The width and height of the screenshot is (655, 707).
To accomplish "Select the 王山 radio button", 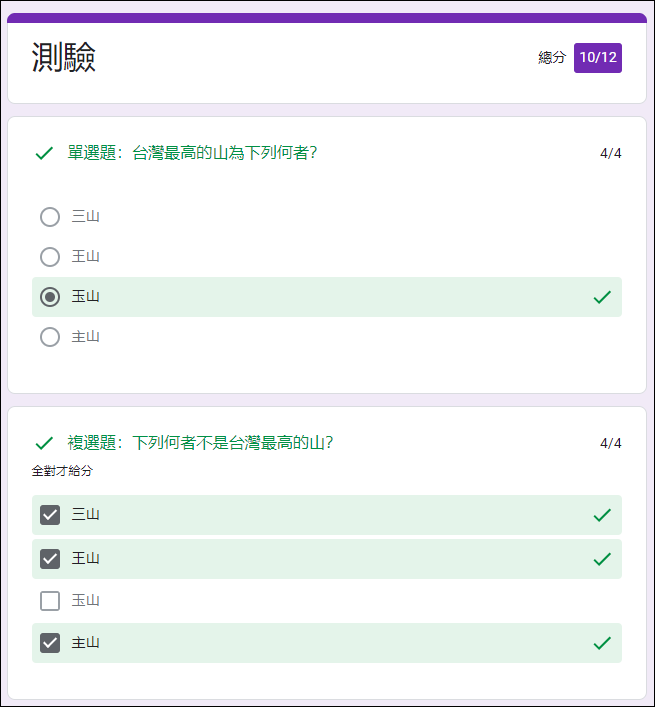I will coord(50,257).
